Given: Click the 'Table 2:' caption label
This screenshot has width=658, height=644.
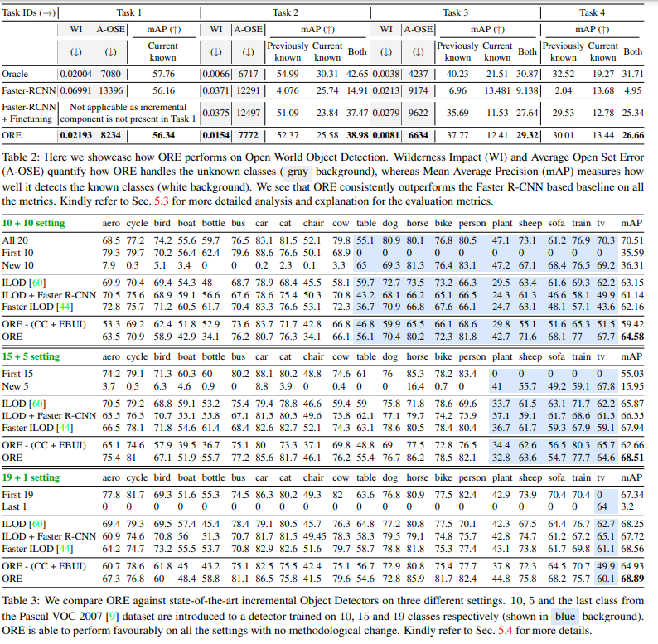Looking at the screenshot, I should 21,157.
